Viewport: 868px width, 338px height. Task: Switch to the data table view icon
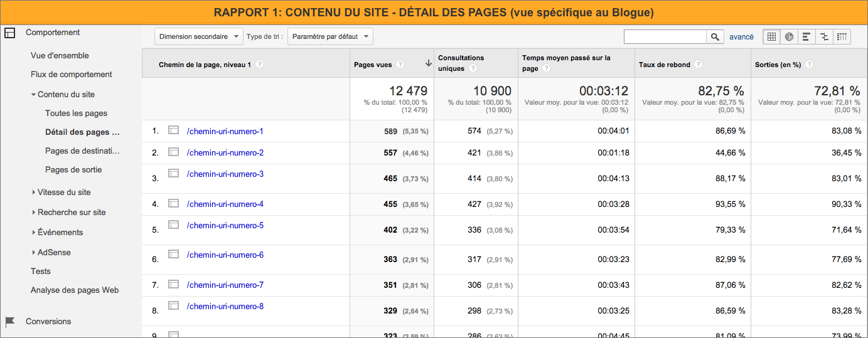pyautogui.click(x=772, y=37)
